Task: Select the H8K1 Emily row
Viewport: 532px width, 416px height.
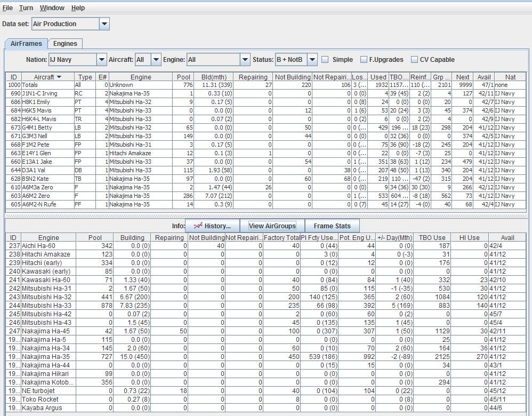Action: tap(265, 102)
